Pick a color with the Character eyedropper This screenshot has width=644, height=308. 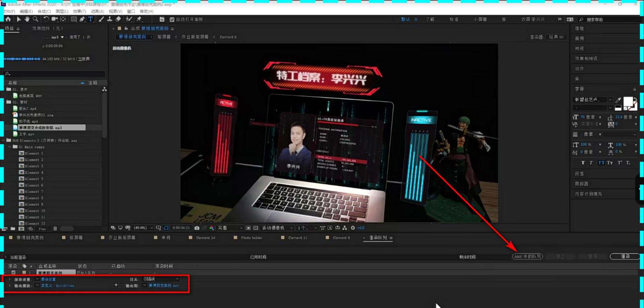coord(618,100)
